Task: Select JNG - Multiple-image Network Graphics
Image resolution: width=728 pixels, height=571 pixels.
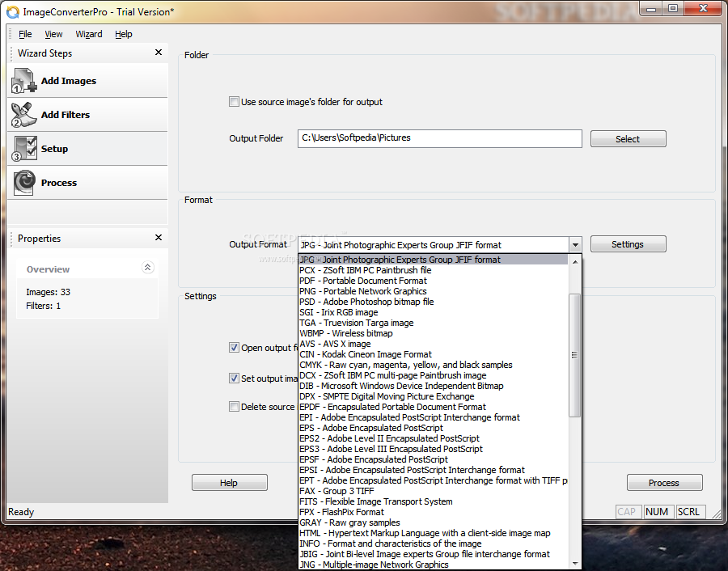Action: (x=434, y=565)
